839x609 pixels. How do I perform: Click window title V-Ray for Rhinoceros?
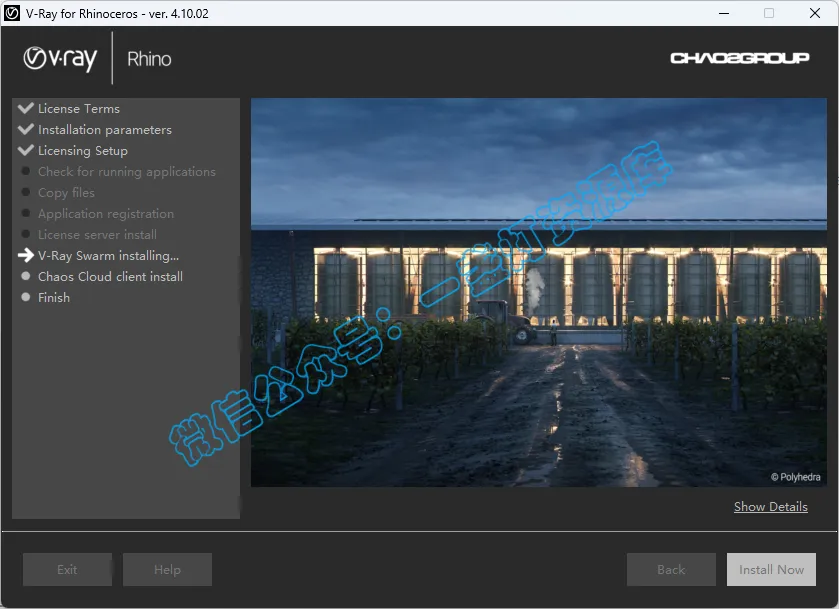pyautogui.click(x=117, y=13)
